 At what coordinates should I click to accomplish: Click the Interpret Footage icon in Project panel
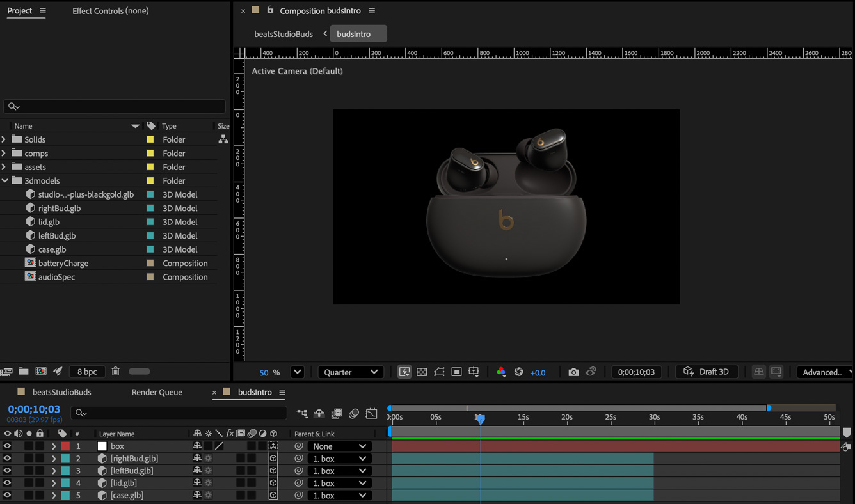(7, 372)
